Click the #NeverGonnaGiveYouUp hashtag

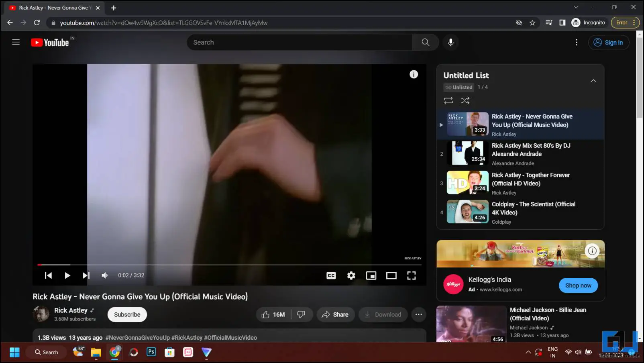(137, 338)
